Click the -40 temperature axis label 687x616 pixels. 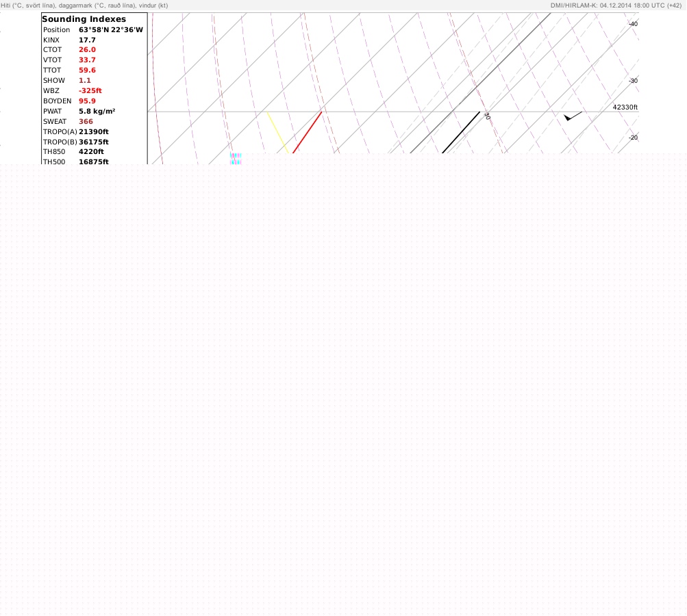(x=633, y=24)
